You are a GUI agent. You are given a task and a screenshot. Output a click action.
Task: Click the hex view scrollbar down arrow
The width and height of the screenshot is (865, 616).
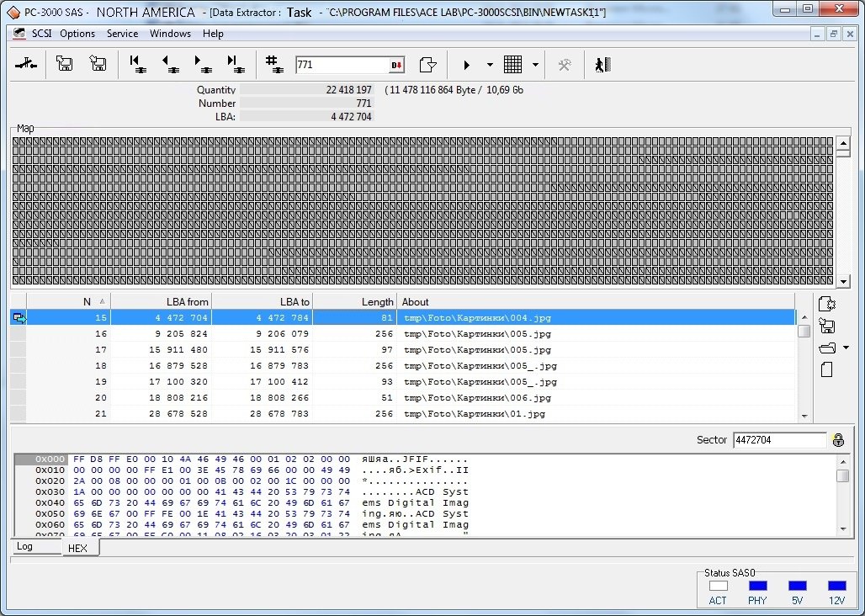843,528
